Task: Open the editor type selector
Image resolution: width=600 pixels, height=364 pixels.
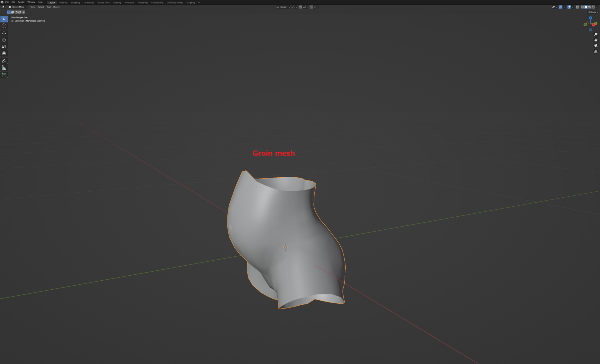Action: (4, 7)
